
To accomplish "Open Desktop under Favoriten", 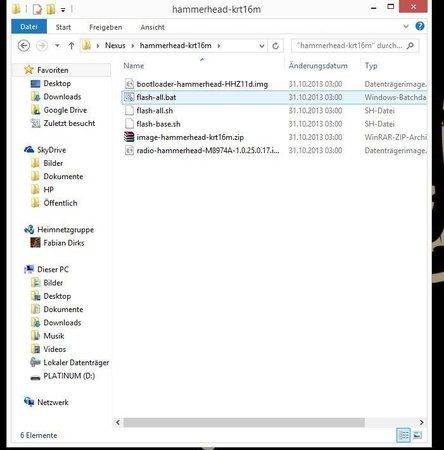I will pos(57,83).
